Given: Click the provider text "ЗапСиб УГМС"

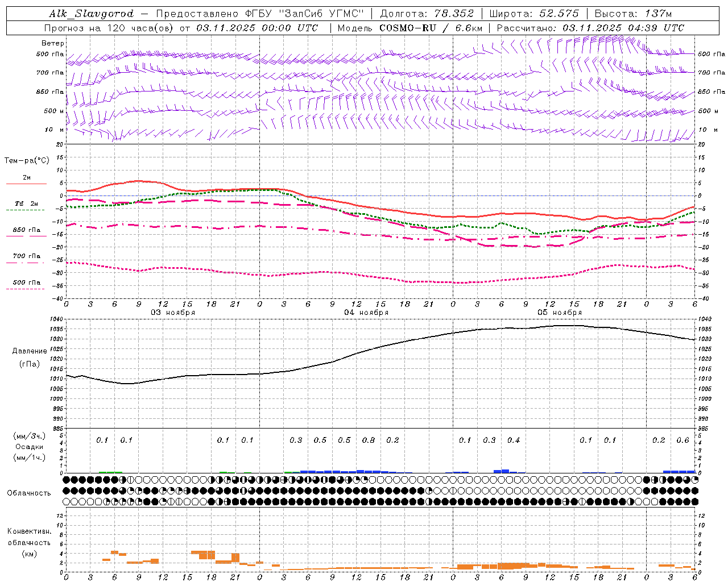Looking at the screenshot, I should (321, 14).
